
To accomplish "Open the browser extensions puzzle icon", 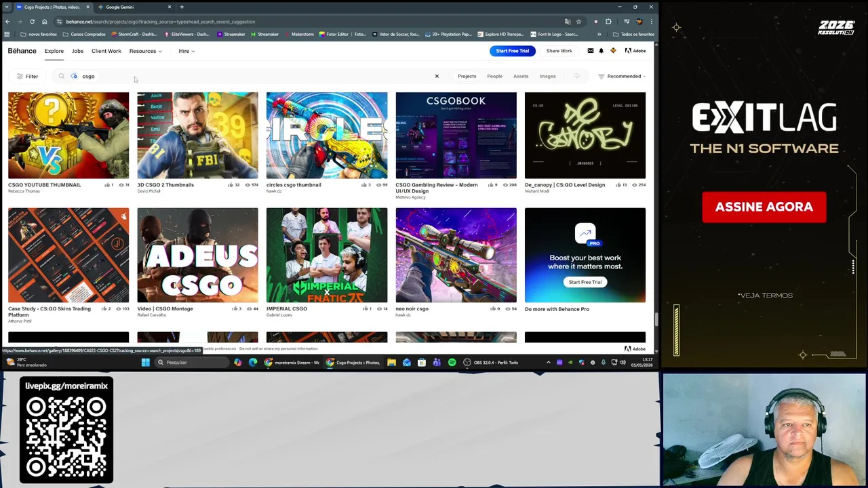I will pyautogui.click(x=608, y=22).
